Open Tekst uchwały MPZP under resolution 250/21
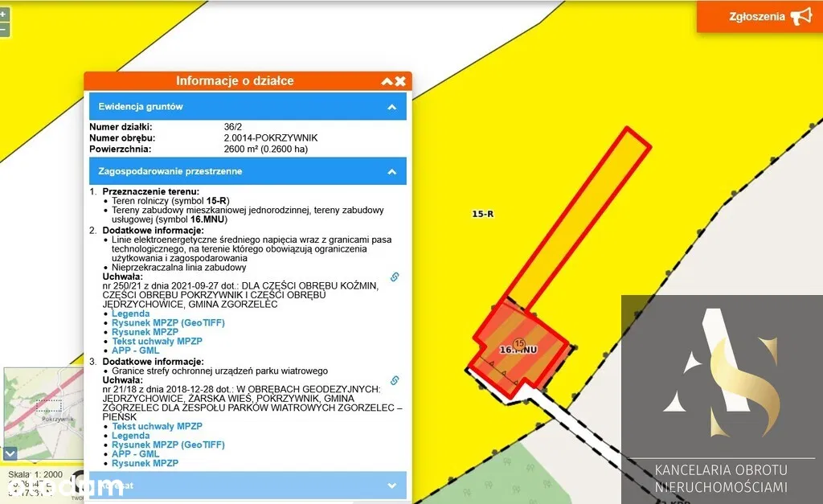This screenshot has height=504, width=823. pos(157,341)
